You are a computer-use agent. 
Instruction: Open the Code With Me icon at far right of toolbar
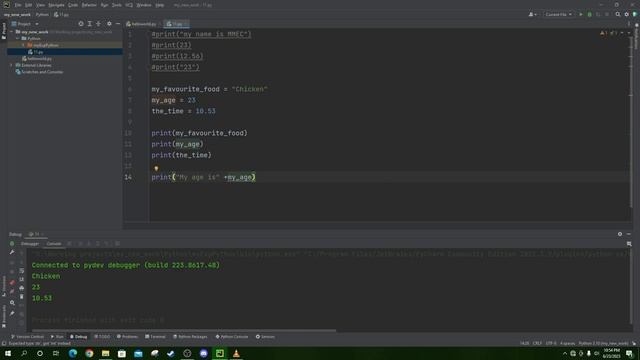coord(635,14)
